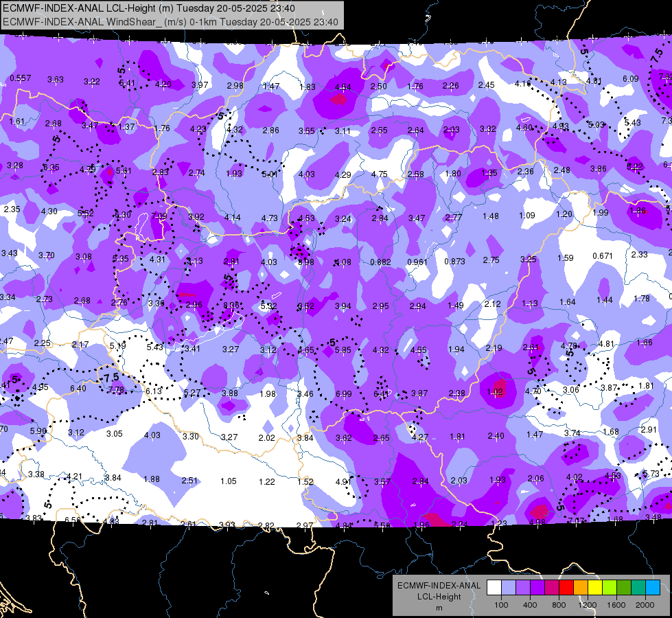
Task: Click the wind shear value "6.13"
Action: (154, 391)
